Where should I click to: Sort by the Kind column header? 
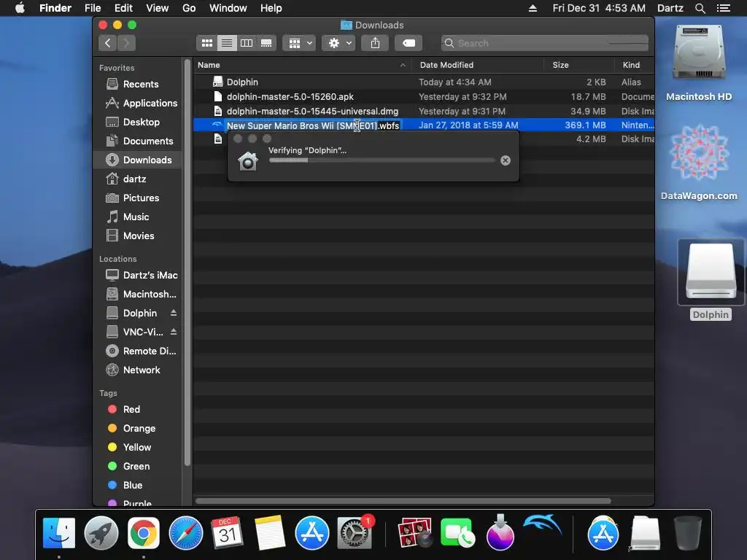tap(634, 65)
